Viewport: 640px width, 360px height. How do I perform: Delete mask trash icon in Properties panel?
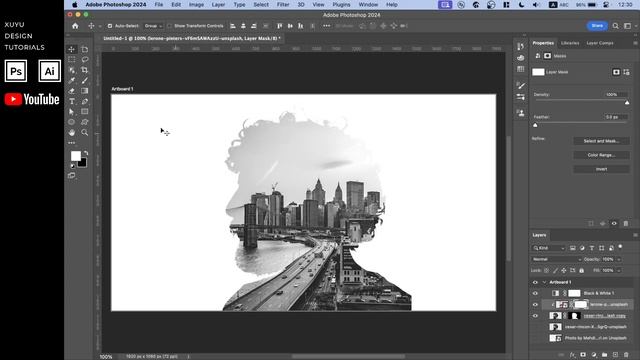pyautogui.click(x=626, y=224)
